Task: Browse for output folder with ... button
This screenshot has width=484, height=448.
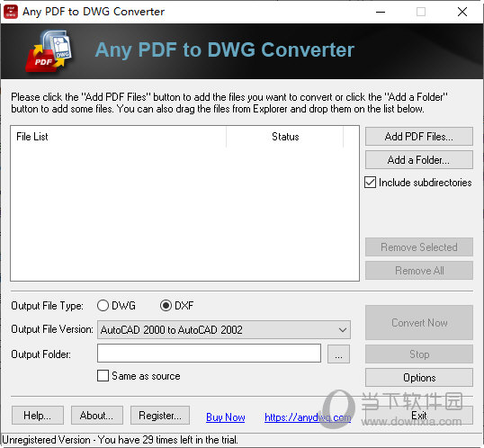Action: coord(338,354)
